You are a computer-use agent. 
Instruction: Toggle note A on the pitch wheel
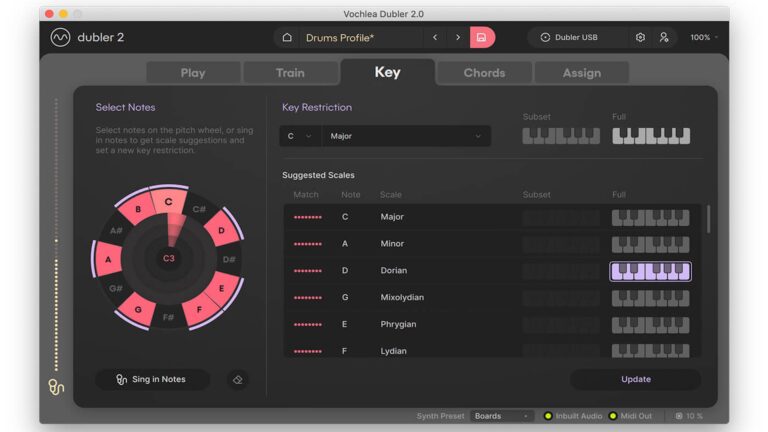108,259
